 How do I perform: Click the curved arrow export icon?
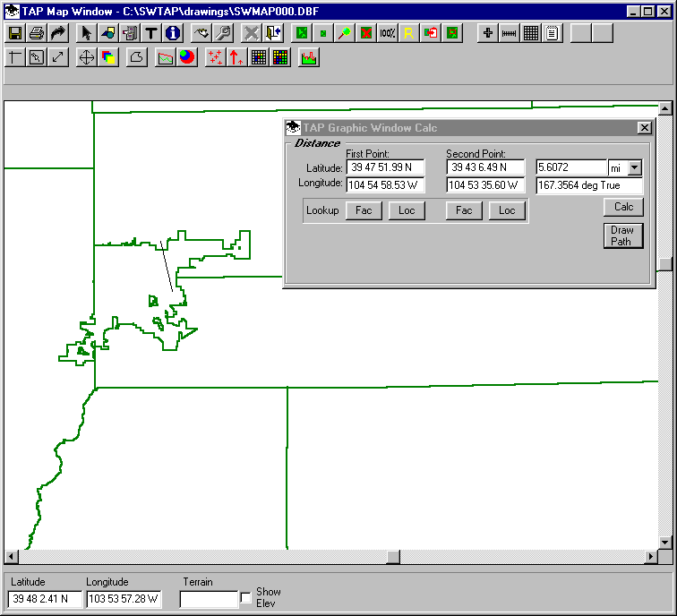58,33
